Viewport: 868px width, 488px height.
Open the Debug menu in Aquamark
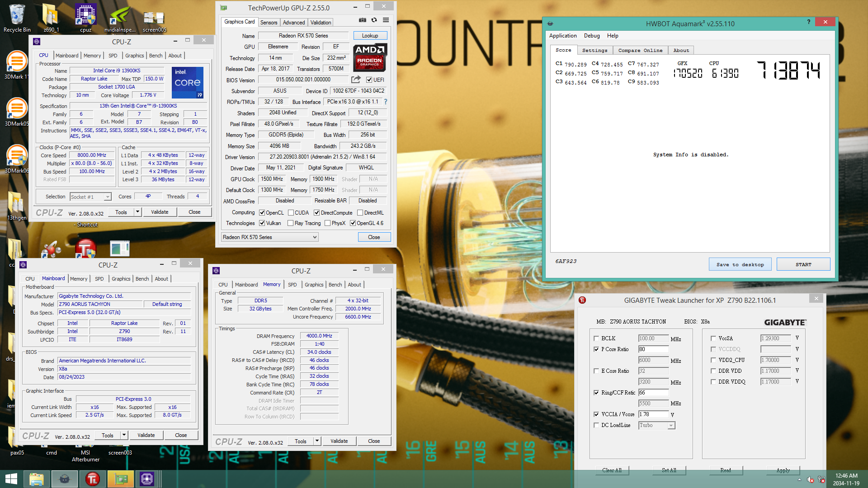tap(592, 36)
